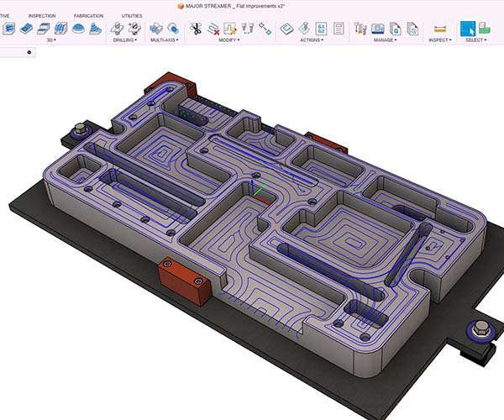Activate the scissors Trim toolpath tool

click(195, 29)
